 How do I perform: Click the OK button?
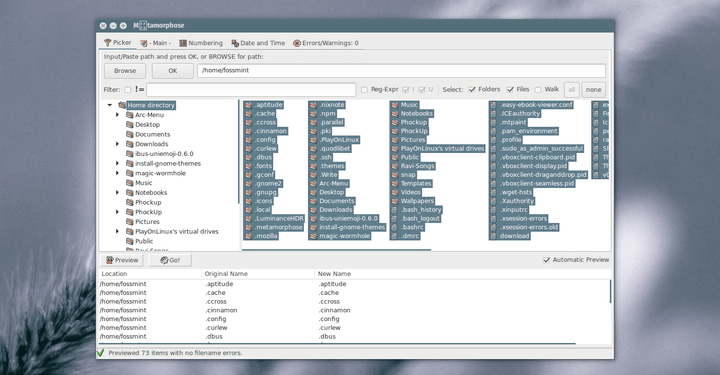[173, 71]
